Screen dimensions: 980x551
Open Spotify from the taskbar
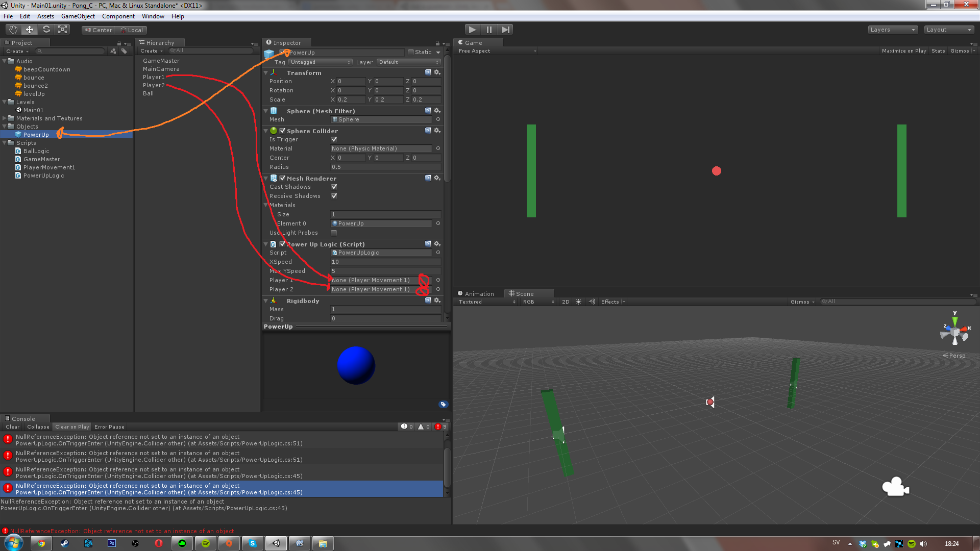point(206,543)
